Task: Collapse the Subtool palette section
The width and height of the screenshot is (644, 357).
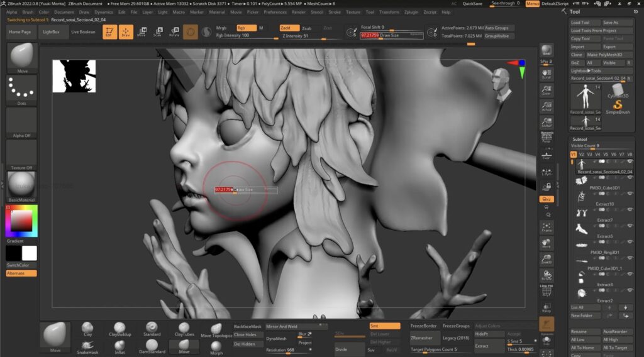Action: [x=580, y=139]
